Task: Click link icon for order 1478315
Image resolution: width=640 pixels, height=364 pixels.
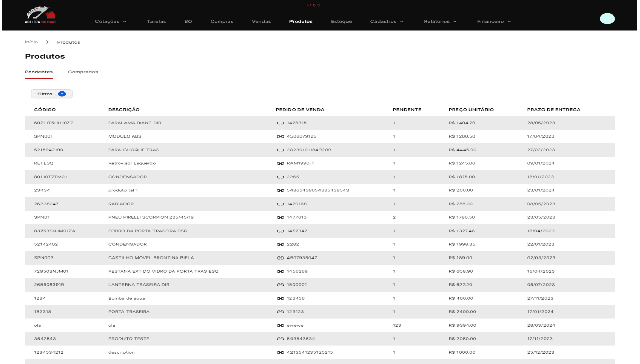Action: point(280,123)
